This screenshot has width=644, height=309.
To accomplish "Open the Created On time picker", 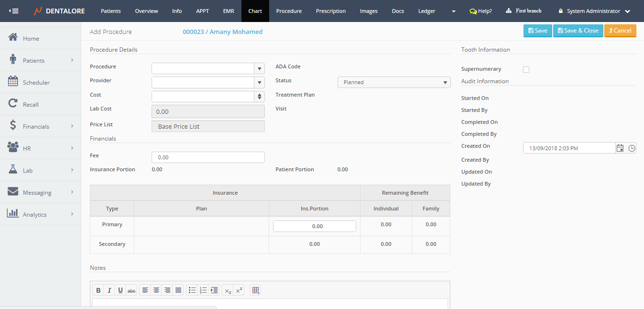I will [x=632, y=148].
